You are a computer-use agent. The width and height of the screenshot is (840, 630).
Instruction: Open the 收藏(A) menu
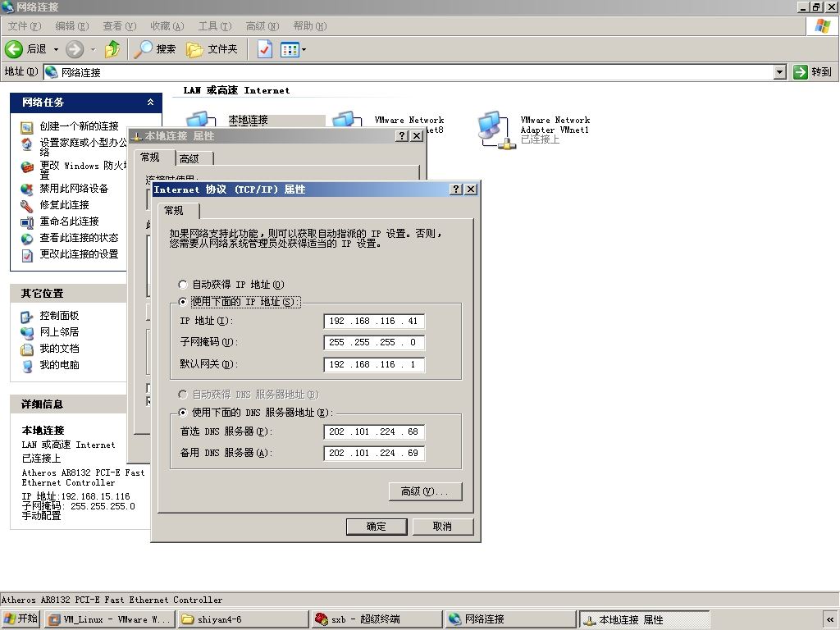(x=167, y=25)
